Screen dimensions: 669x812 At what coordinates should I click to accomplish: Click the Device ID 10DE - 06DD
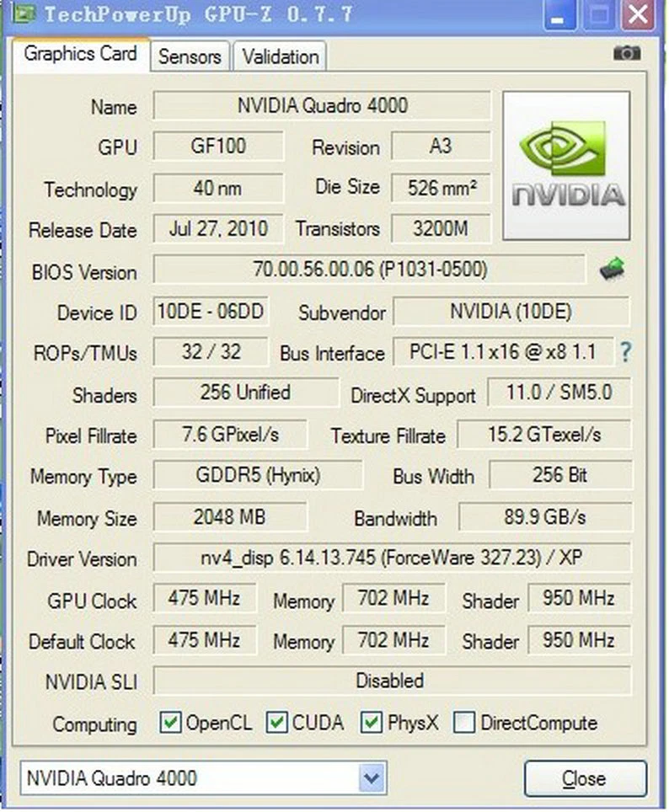pyautogui.click(x=211, y=311)
